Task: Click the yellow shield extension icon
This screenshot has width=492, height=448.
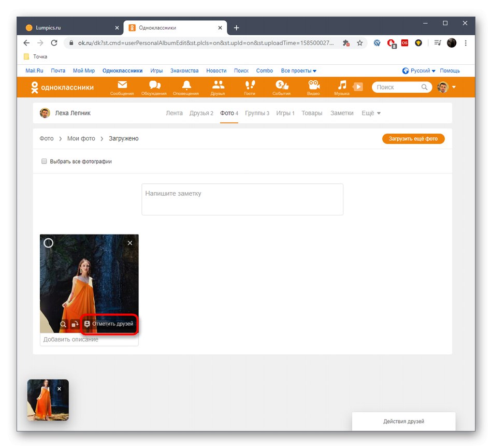Action: (x=418, y=43)
